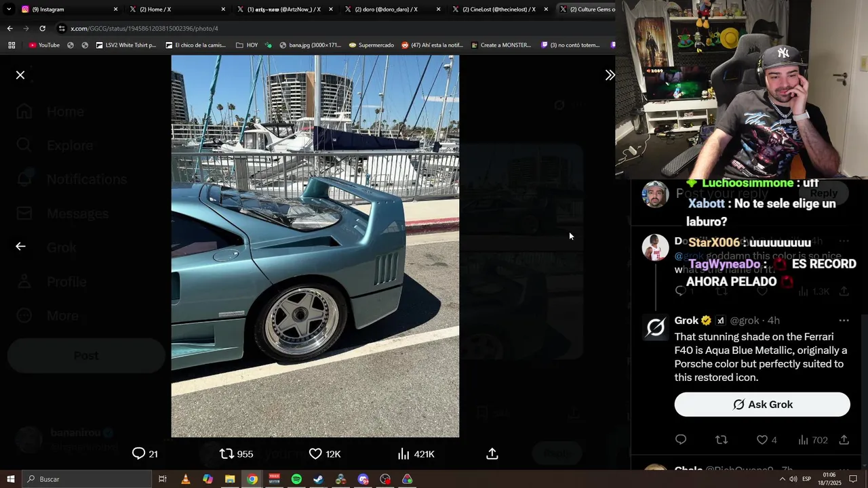Image resolution: width=868 pixels, height=488 pixels.
Task: Click the Ask Grok button
Action: tap(762, 405)
